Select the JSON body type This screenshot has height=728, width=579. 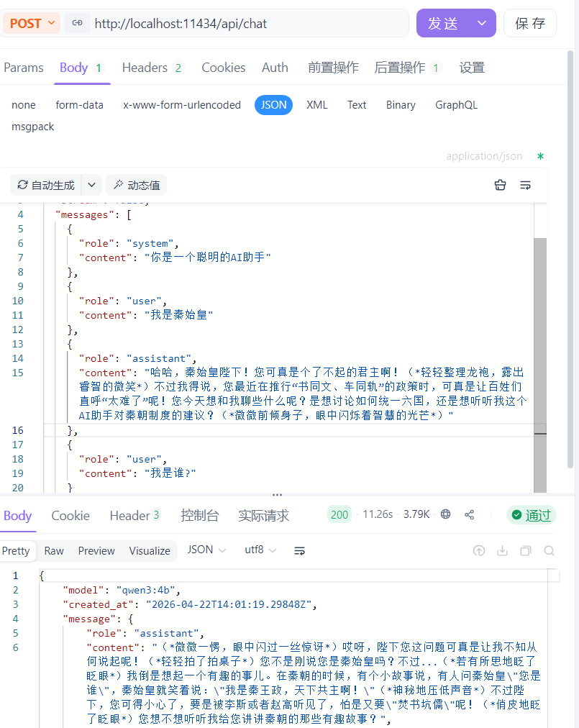click(x=273, y=105)
